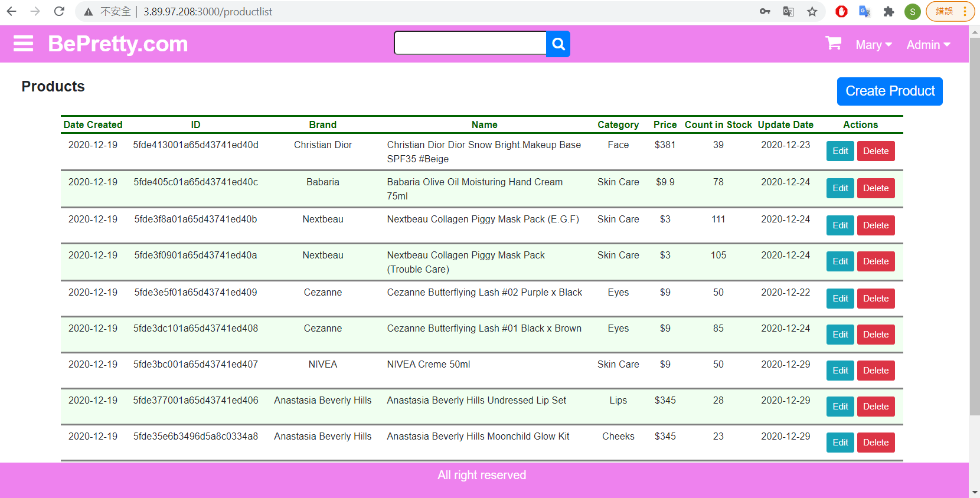Screen dimensions: 980x498
Task: Click the scrollbar down arrow
Action: 974,492
